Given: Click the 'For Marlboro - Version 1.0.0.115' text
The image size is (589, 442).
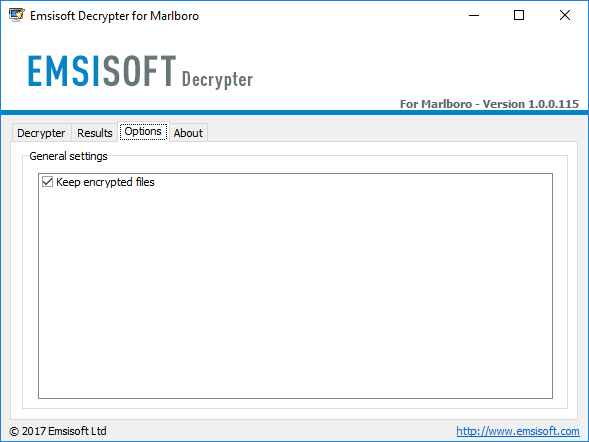Looking at the screenshot, I should pyautogui.click(x=489, y=104).
